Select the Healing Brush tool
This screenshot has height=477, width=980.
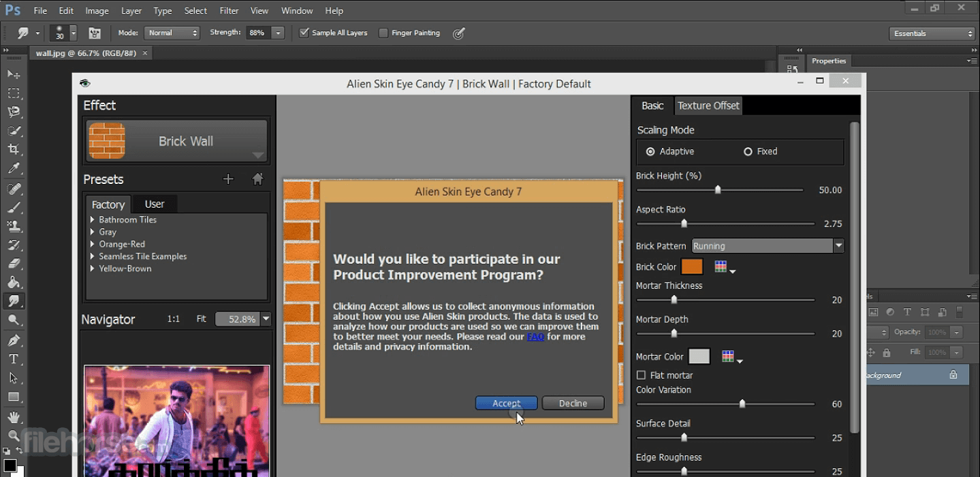(x=14, y=189)
